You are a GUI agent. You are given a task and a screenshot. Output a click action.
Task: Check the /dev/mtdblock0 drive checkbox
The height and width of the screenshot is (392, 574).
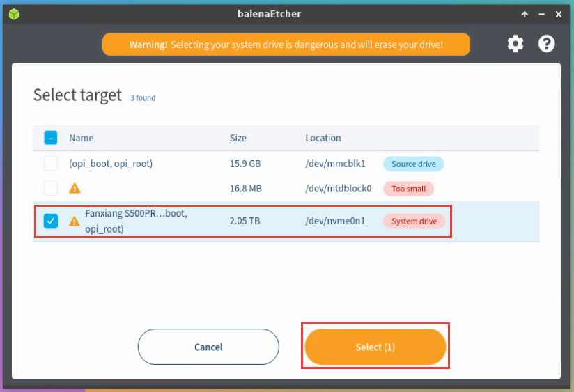pos(51,188)
